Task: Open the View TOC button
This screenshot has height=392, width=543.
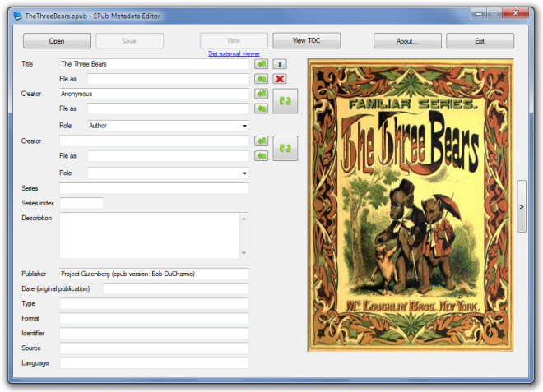Action: pos(307,40)
